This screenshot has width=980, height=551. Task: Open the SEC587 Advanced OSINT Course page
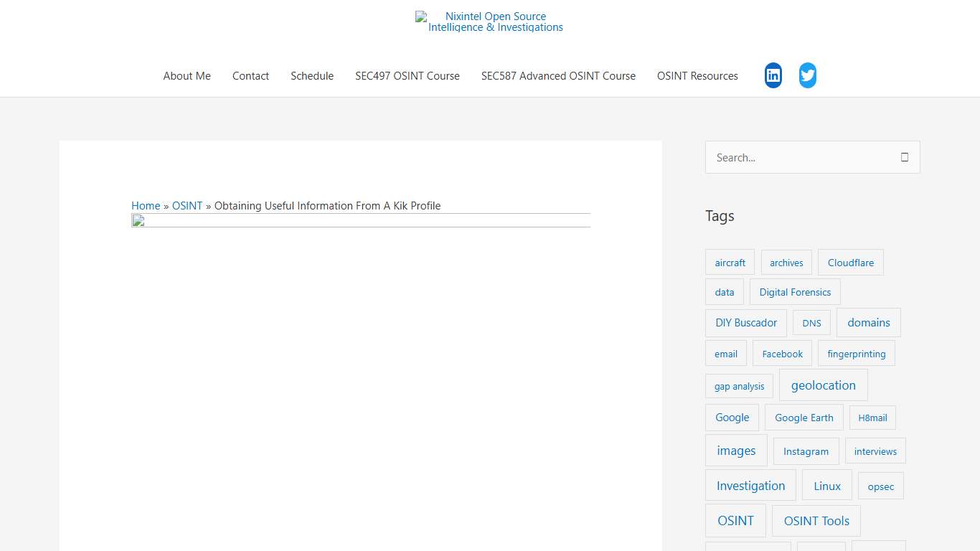tap(558, 75)
